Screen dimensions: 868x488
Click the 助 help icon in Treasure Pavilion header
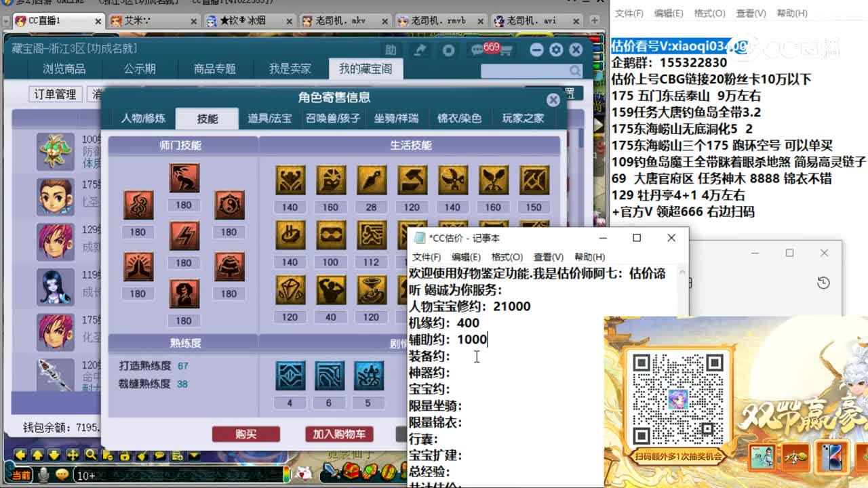pyautogui.click(x=391, y=49)
